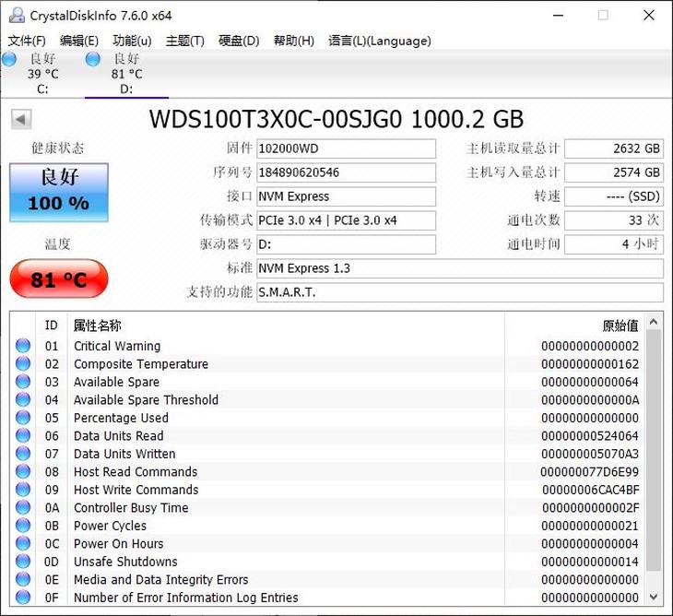Click status orb of Data Units Read row
The width and height of the screenshot is (673, 616).
(x=23, y=435)
